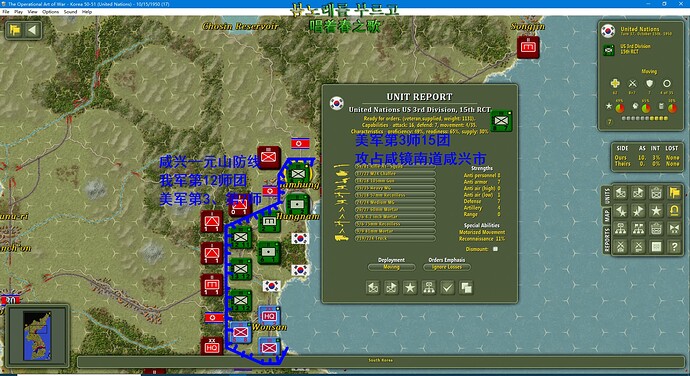Click the star icon in Unit Report dialog
Screen dimensions: 690x376
(410, 288)
